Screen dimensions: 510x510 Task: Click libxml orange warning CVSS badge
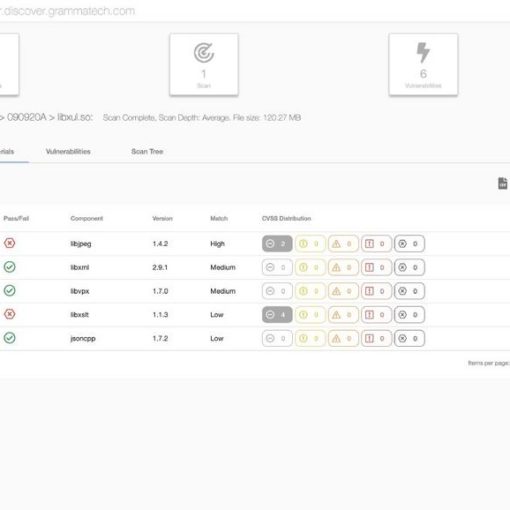[x=343, y=267]
